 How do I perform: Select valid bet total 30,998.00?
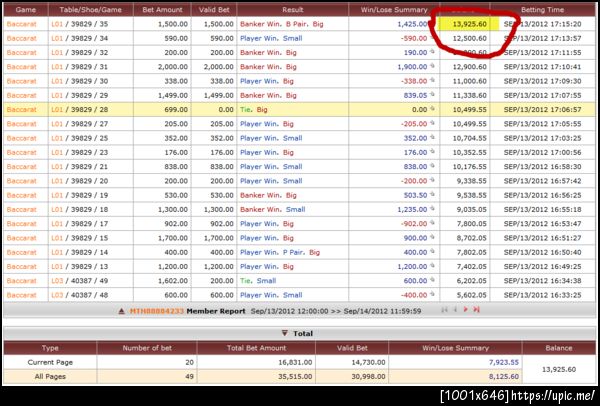[368, 377]
